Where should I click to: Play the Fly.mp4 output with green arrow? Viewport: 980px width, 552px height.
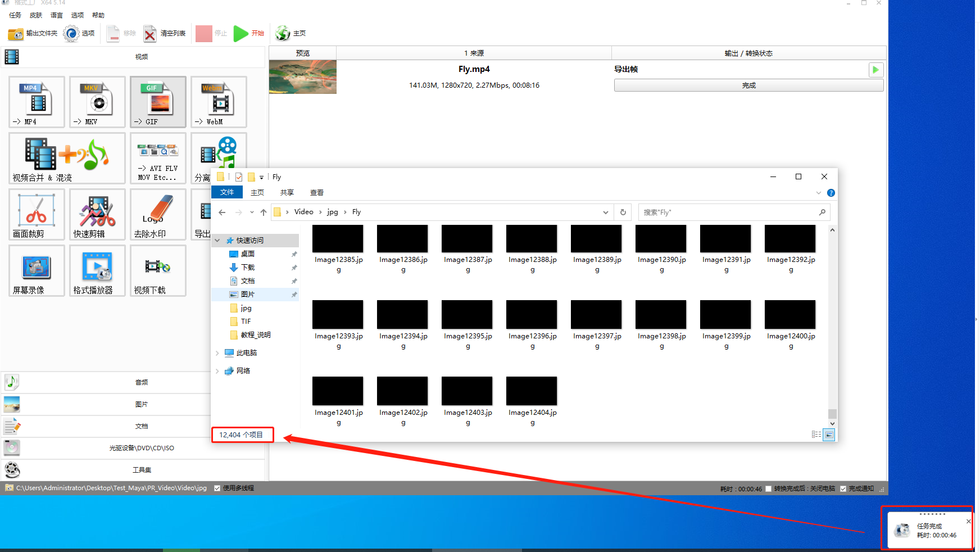tap(875, 70)
